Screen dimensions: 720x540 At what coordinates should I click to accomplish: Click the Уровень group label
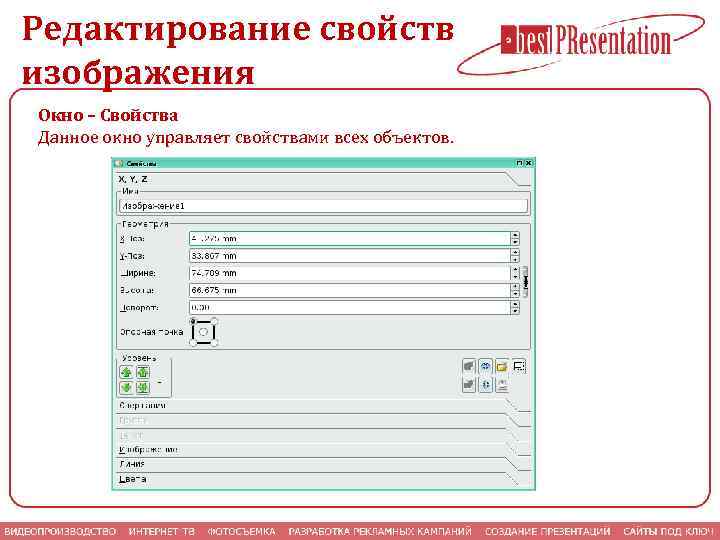point(140,358)
